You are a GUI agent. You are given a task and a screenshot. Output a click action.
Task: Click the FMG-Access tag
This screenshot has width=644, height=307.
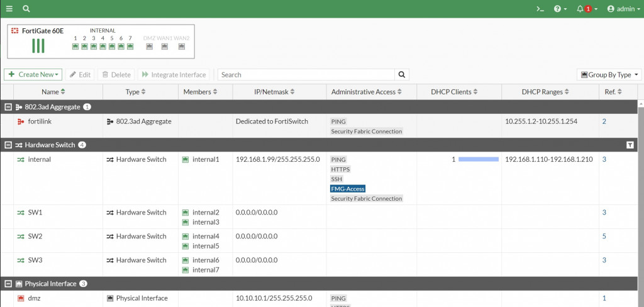pos(347,189)
